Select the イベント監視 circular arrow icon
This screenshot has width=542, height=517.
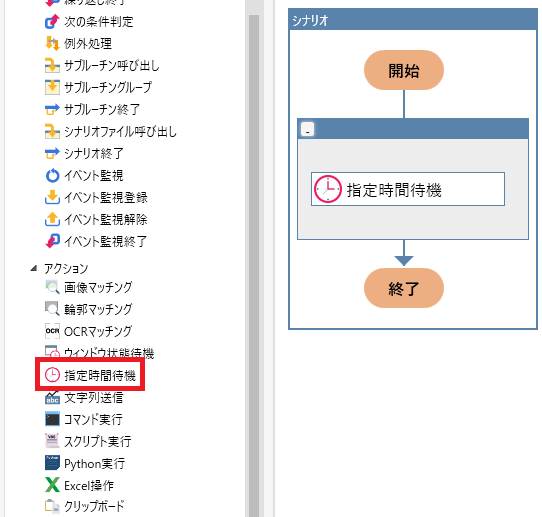click(x=52, y=176)
